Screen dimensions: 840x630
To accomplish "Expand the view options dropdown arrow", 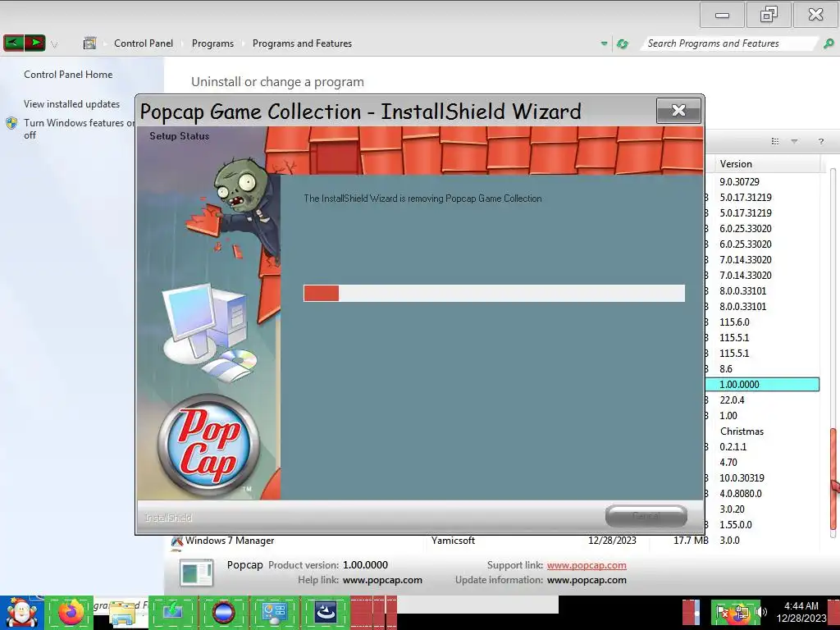I will click(x=794, y=141).
